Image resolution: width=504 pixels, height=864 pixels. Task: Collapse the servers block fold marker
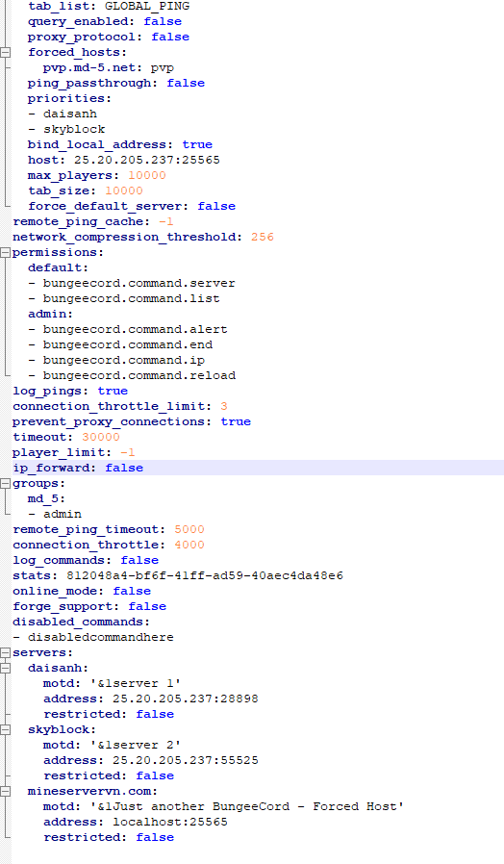pyautogui.click(x=6, y=653)
